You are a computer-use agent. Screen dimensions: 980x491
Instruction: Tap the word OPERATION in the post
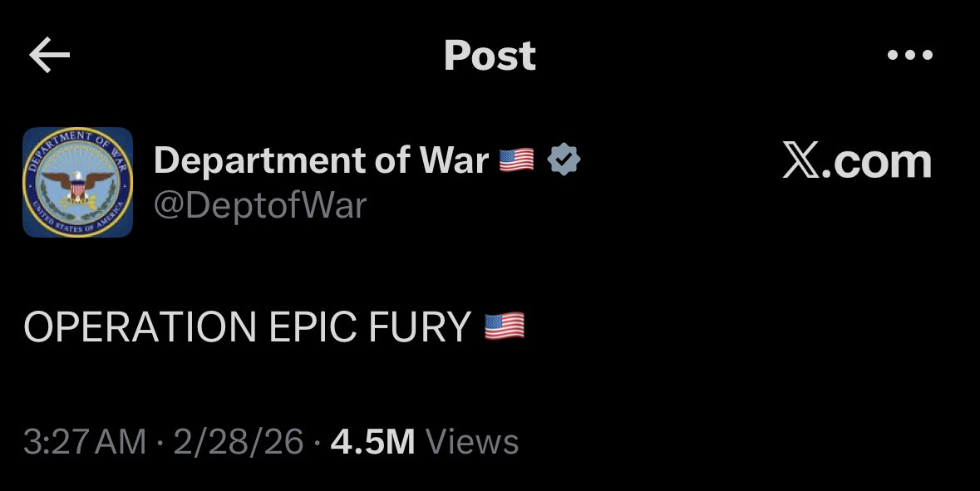coord(140,327)
